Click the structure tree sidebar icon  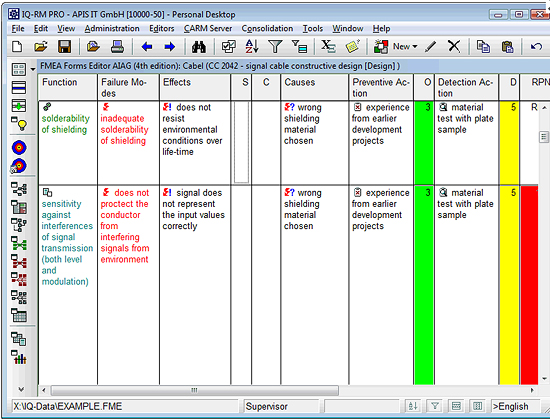pyautogui.click(x=19, y=189)
